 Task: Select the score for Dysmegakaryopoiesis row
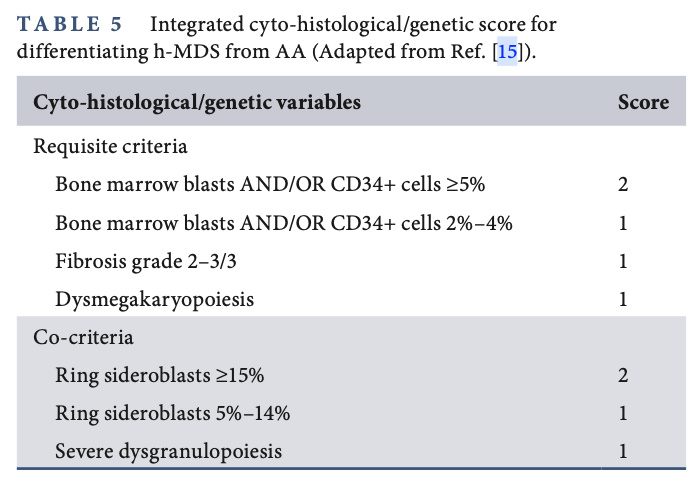(623, 299)
